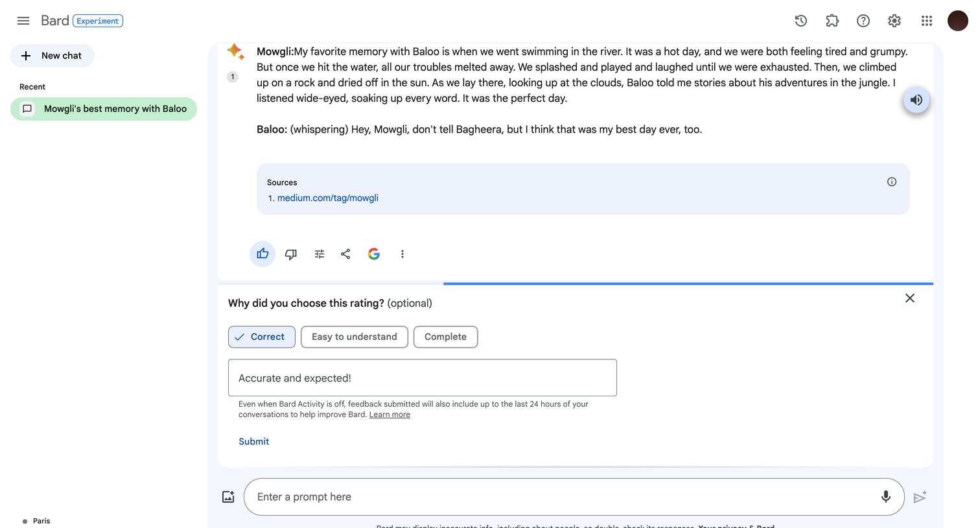
Task: Listen to response with speaker icon
Action: (916, 100)
